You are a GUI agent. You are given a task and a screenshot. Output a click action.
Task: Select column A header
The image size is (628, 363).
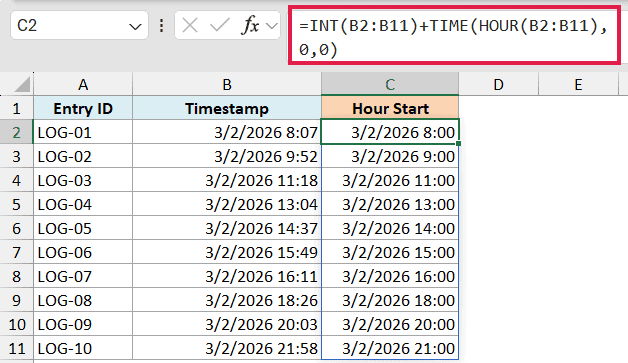tap(83, 85)
